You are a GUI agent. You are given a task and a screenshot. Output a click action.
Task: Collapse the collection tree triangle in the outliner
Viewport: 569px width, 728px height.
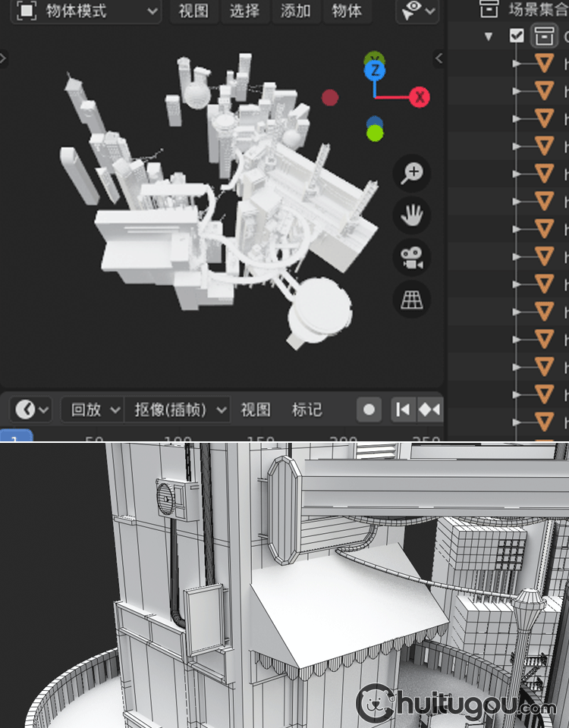489,36
